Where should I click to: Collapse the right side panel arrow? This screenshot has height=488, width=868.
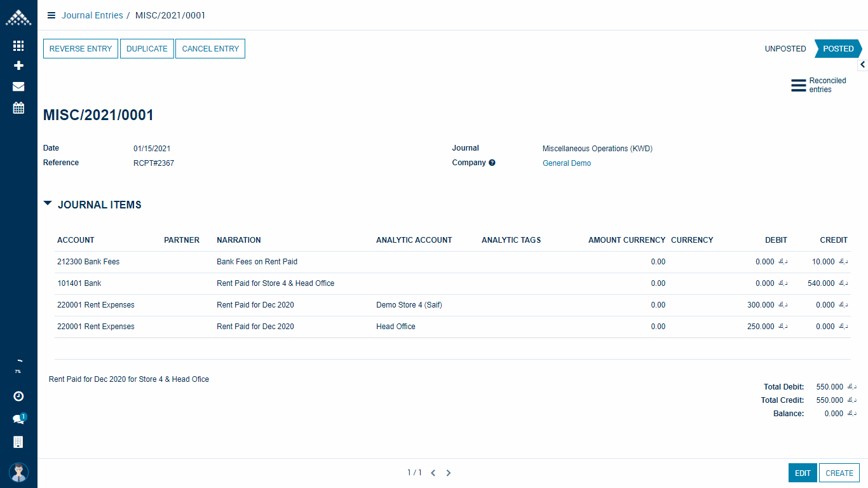tap(862, 65)
